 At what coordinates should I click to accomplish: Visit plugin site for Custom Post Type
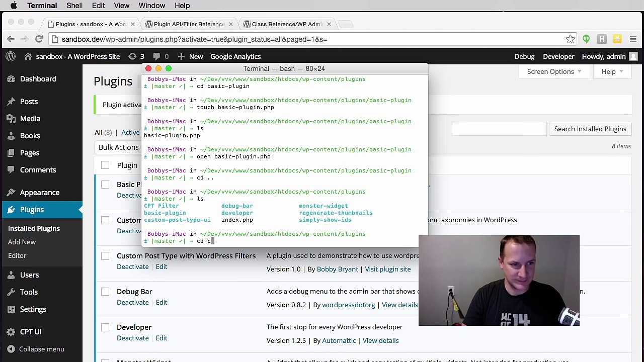388,269
